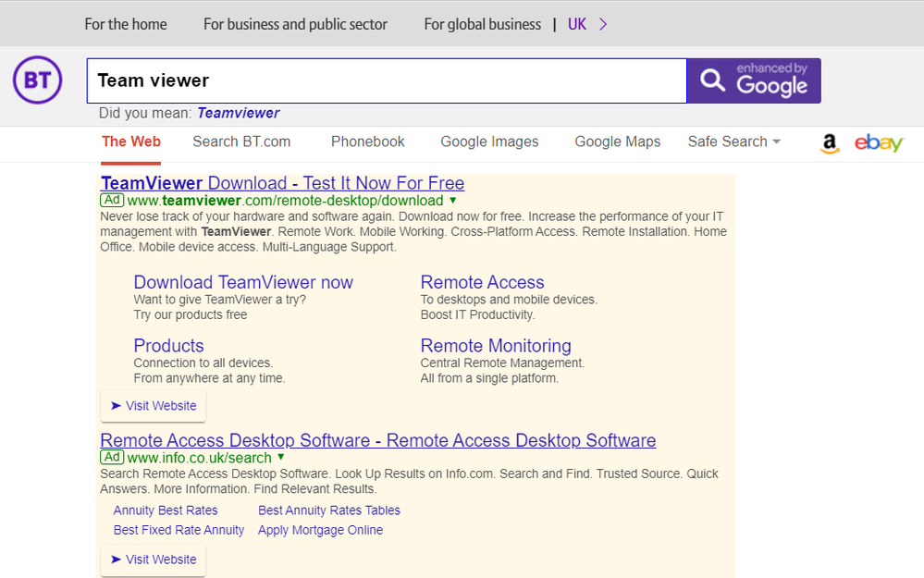Click inside the search input field
The height and width of the screenshot is (578, 924).
370,80
